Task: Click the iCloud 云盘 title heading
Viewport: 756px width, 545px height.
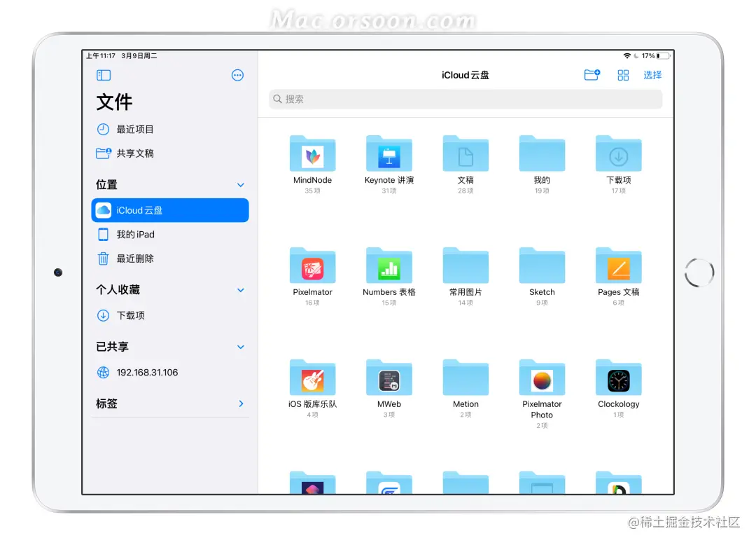Action: click(x=465, y=75)
